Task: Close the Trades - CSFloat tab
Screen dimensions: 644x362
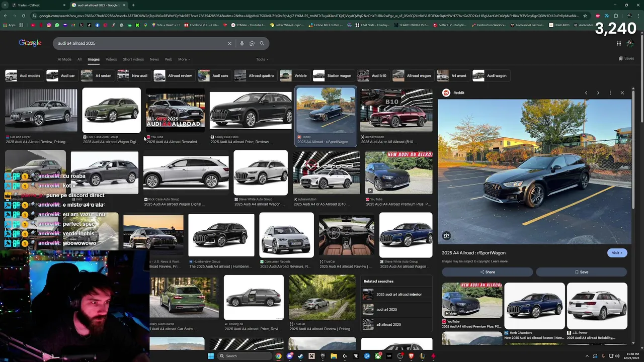Action: [64, 5]
